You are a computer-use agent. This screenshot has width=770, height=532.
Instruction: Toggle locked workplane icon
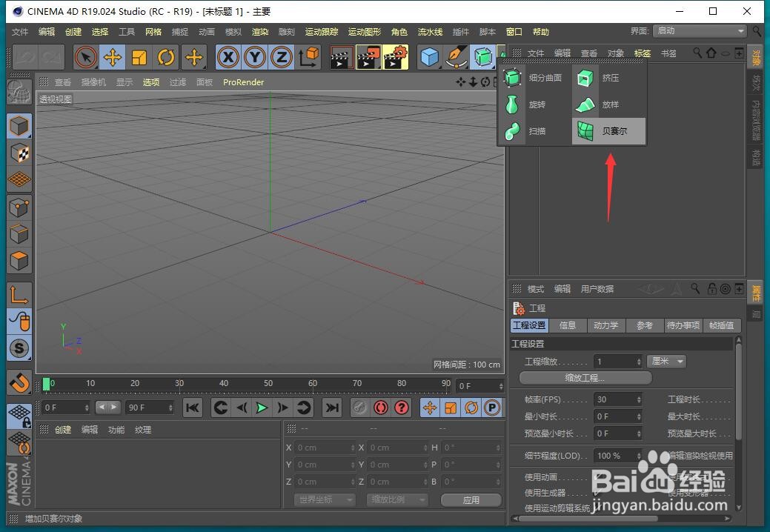click(20, 416)
